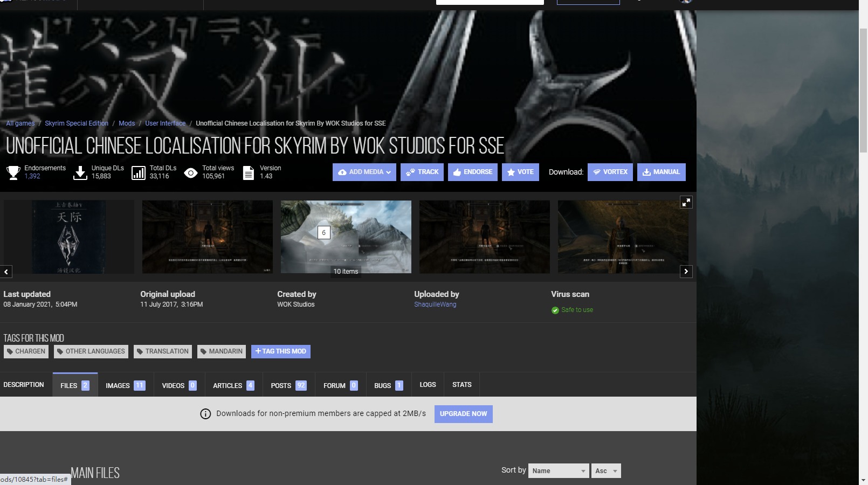Screen dimensions: 868x485
Task: Open the Bugs tab
Action: (x=388, y=385)
